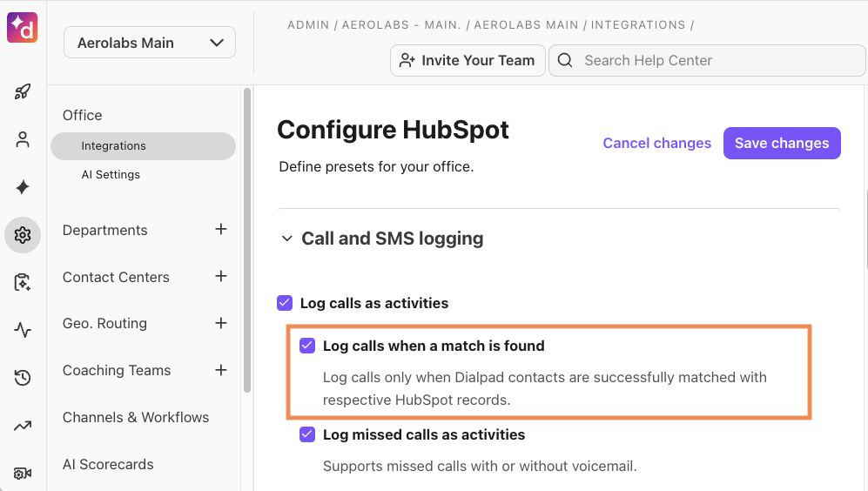Open Channels & Workflows

pos(136,417)
